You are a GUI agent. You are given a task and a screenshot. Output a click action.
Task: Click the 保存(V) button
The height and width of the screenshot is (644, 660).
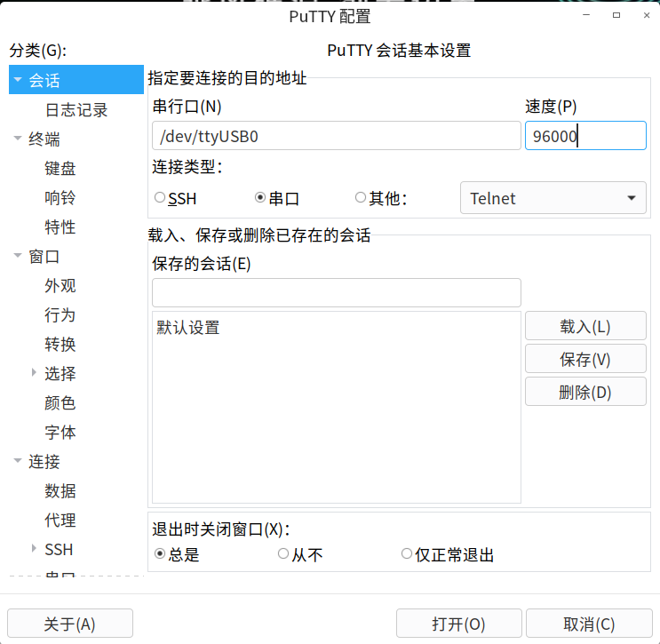point(585,359)
